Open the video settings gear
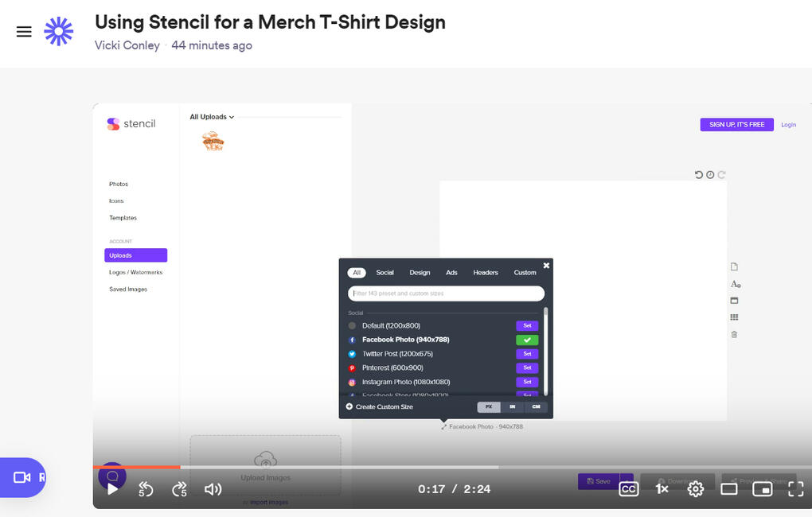The height and width of the screenshot is (517, 812). [x=695, y=489]
